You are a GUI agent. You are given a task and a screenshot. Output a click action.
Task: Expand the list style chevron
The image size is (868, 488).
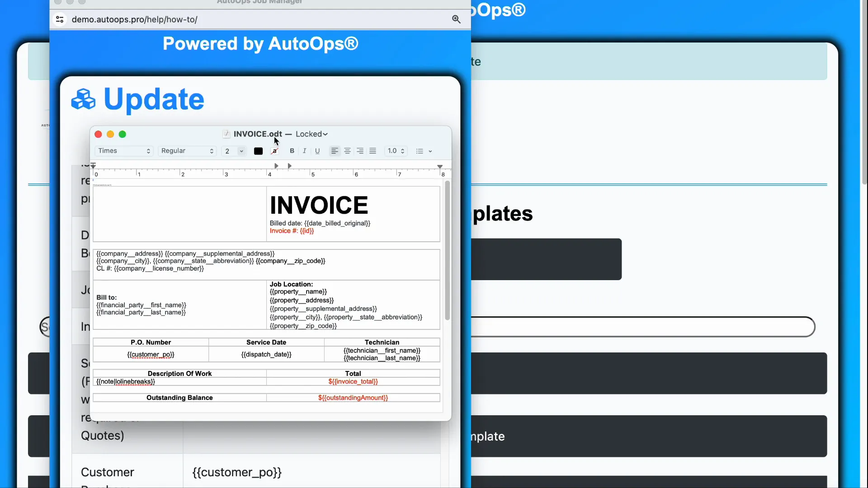pyautogui.click(x=430, y=151)
